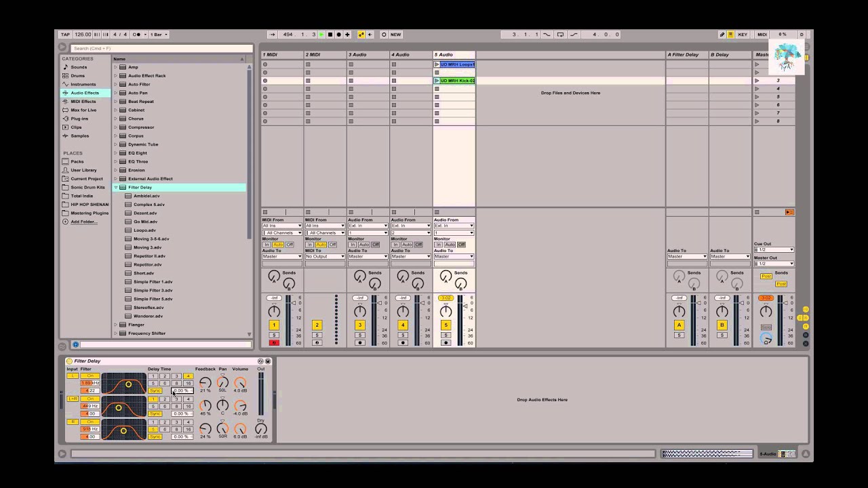Start playback with the transport play button

[322, 35]
